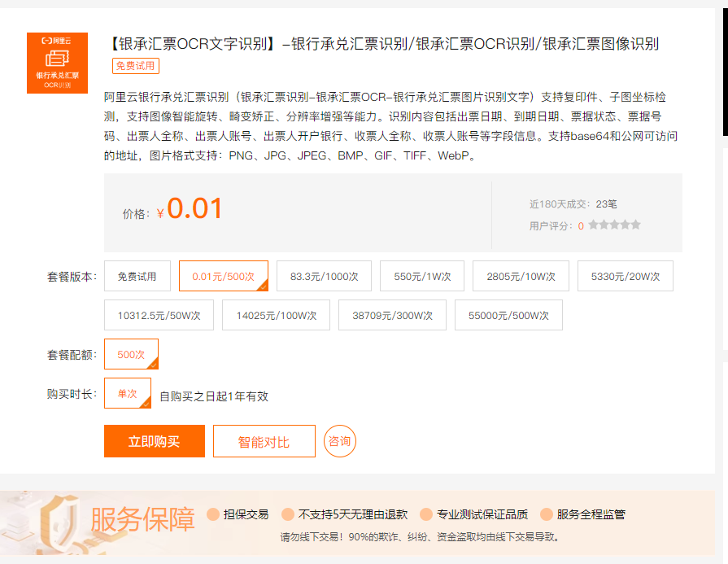Click 不支持5天无理由退款 guarantee item
The width and height of the screenshot is (728, 564).
pos(345,514)
